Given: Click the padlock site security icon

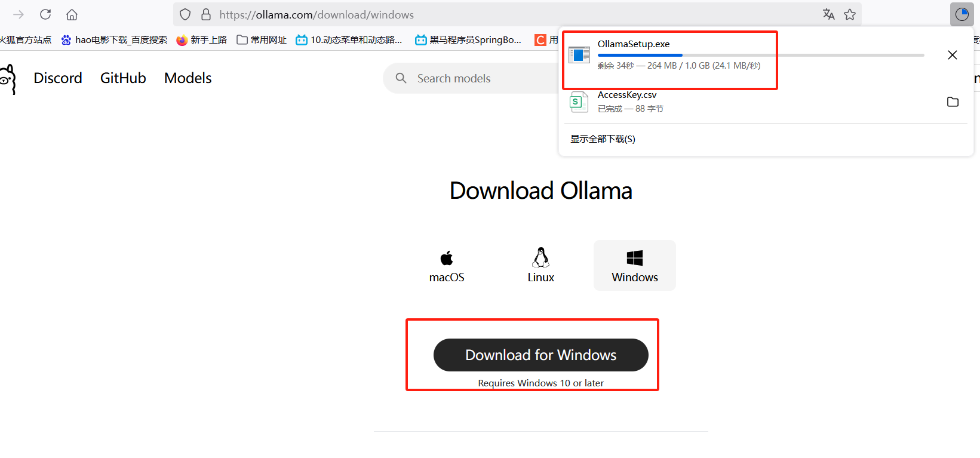Looking at the screenshot, I should coord(206,14).
